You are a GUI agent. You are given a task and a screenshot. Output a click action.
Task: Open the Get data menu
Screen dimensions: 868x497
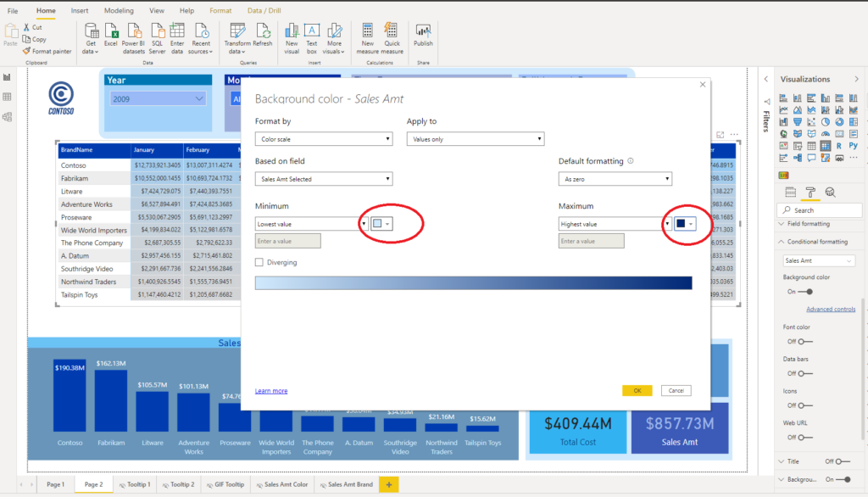(91, 38)
